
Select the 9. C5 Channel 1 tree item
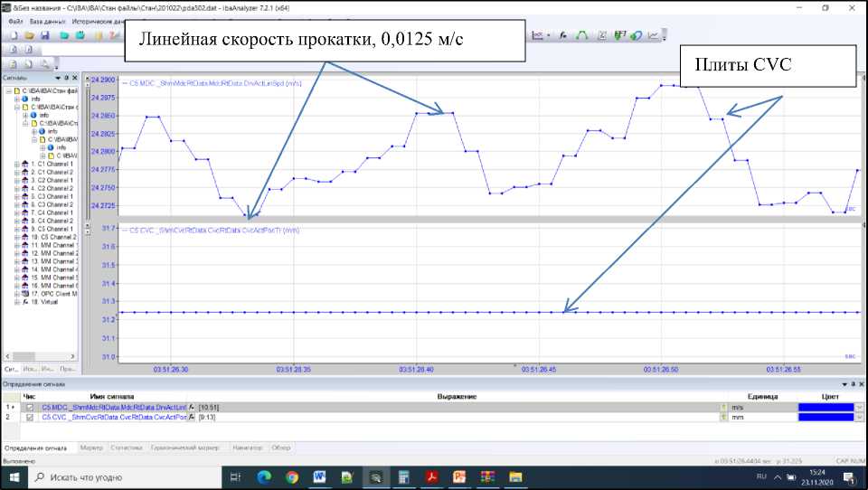pos(52,230)
